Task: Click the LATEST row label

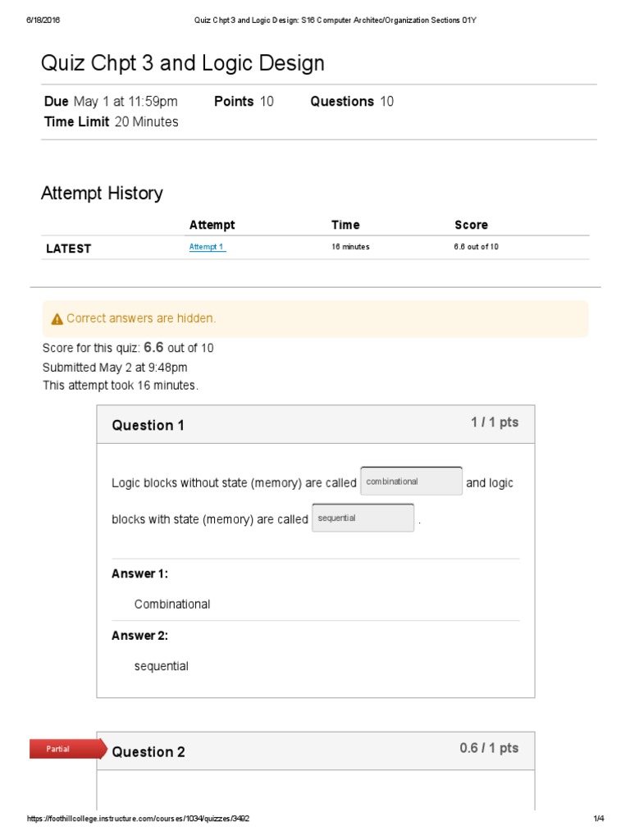Action: coord(68,248)
